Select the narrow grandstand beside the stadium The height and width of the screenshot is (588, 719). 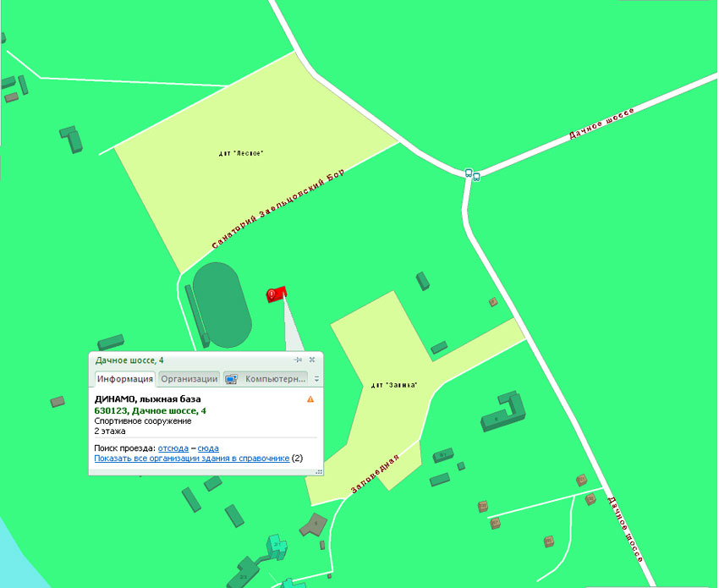click(197, 316)
